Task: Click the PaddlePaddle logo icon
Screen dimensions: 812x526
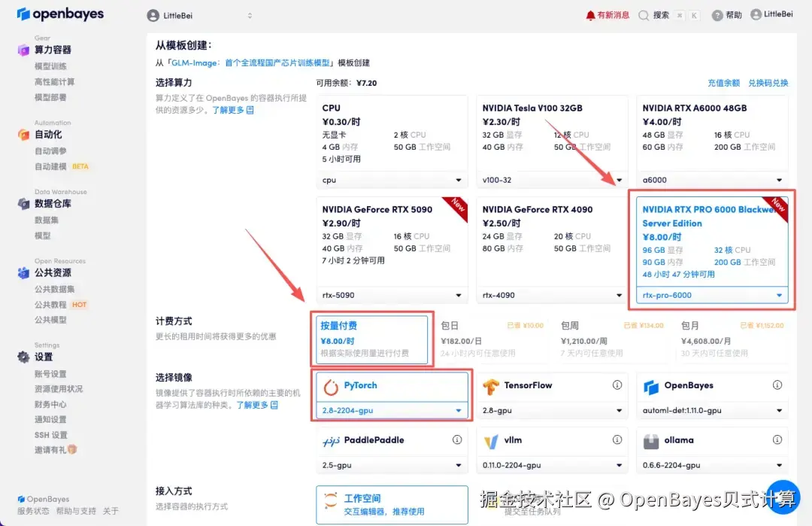Action: tap(331, 441)
